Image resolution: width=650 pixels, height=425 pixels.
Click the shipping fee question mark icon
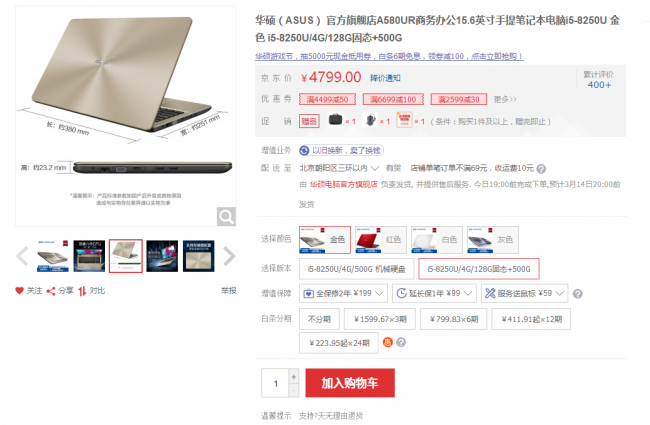pos(541,169)
